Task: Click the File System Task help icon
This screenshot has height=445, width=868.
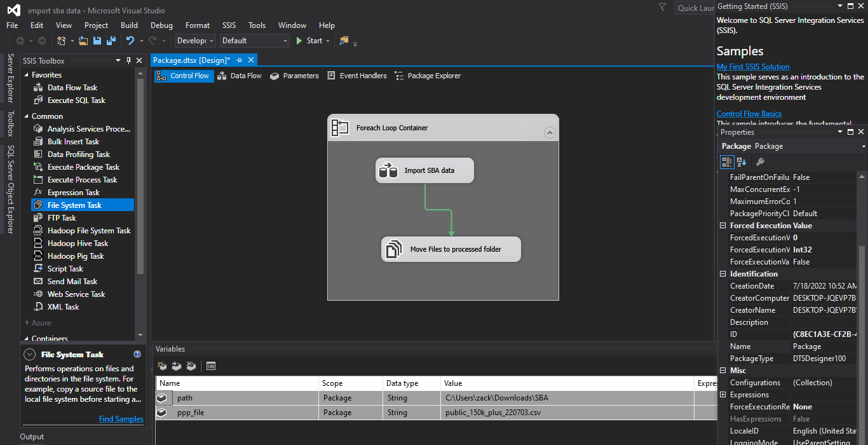Action: 137,355
